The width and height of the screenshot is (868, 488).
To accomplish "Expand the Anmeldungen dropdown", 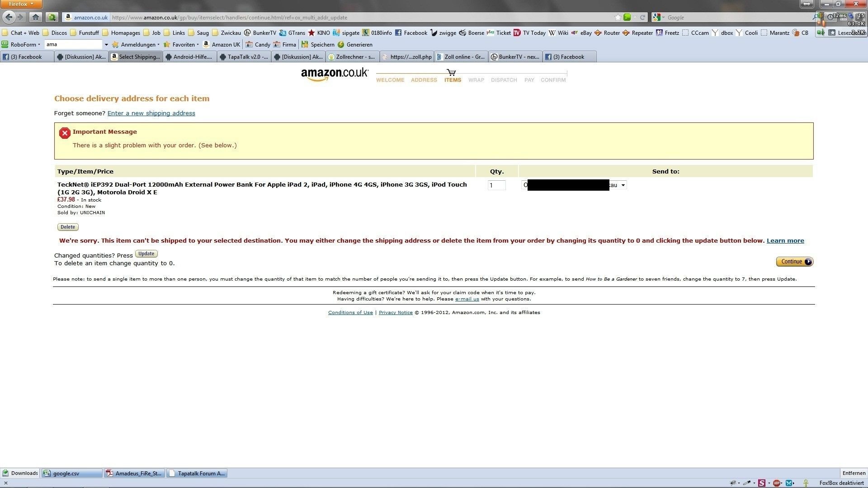I will (136, 44).
